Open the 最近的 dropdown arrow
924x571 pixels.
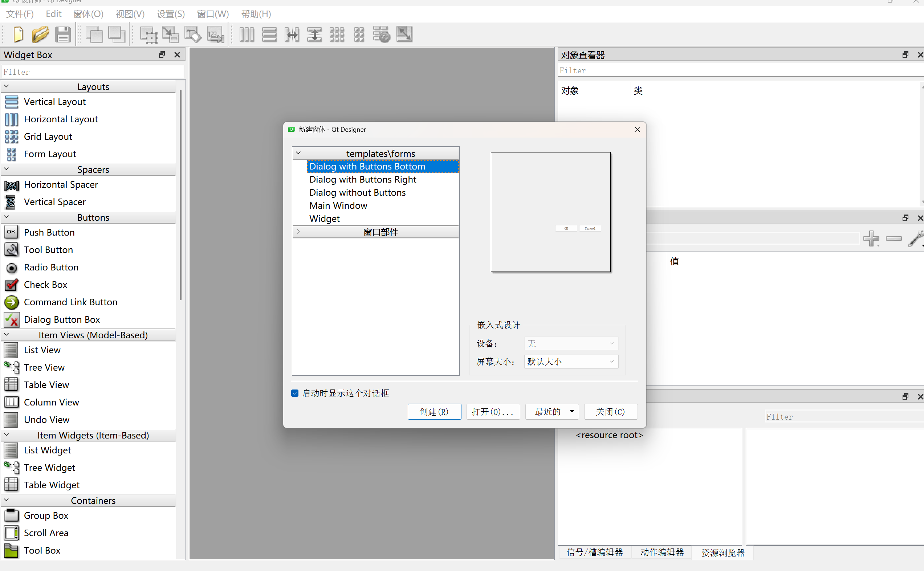click(x=572, y=411)
